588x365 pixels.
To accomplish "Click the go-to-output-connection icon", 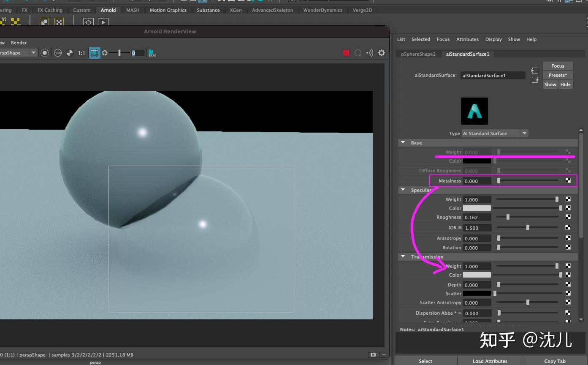I will 535,80.
